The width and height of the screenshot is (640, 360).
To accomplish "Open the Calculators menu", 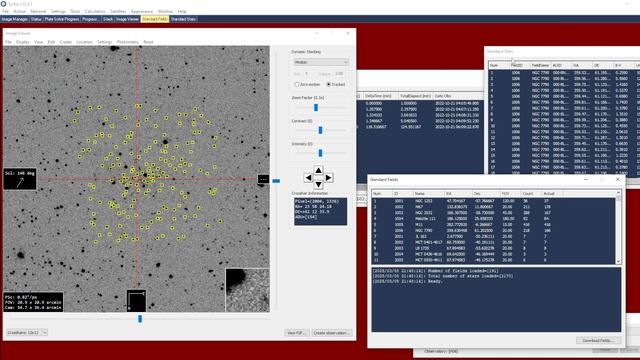I will pos(95,11).
